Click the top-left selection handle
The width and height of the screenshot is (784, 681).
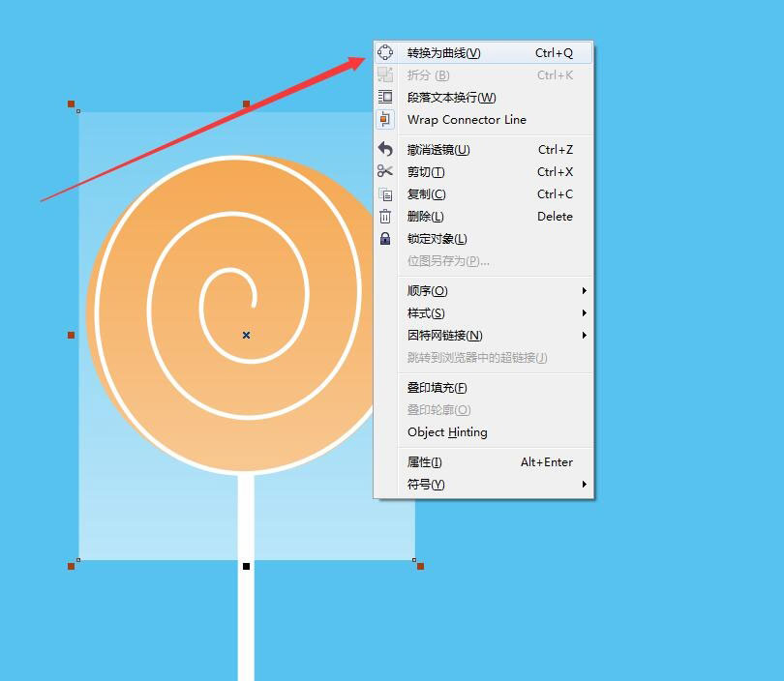coord(71,104)
